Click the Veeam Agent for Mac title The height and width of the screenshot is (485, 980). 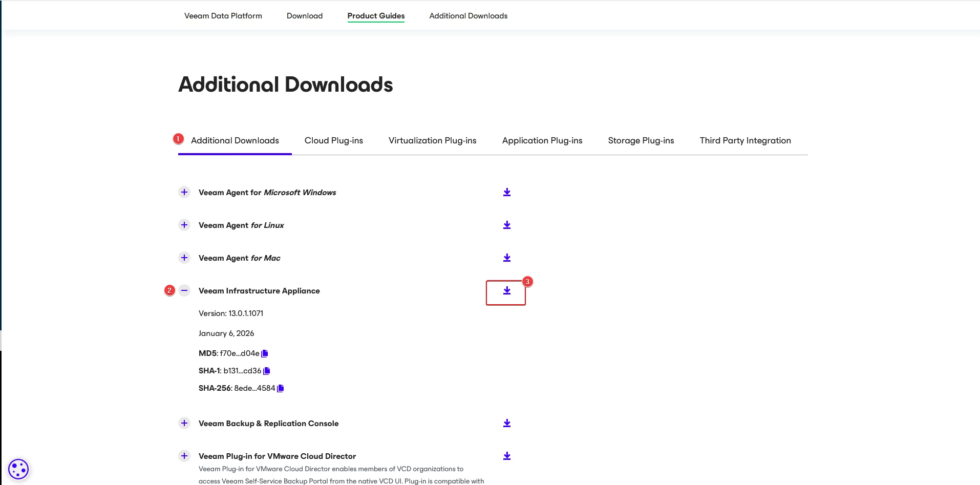point(240,258)
